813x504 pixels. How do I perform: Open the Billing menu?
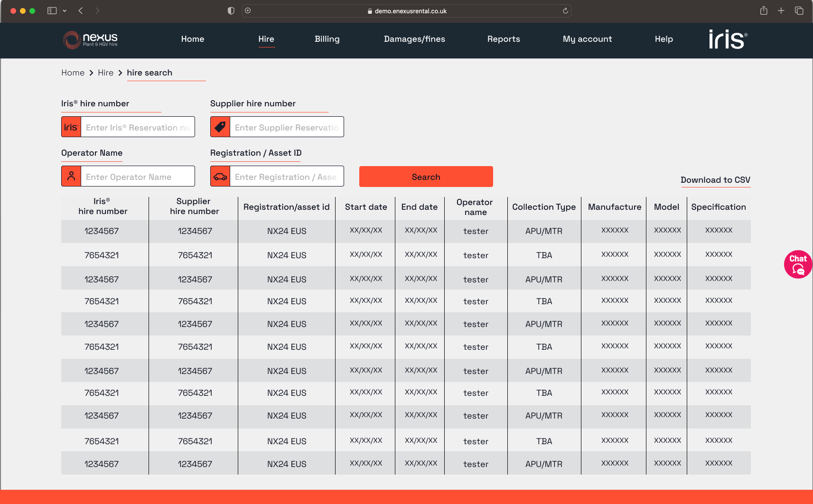327,39
